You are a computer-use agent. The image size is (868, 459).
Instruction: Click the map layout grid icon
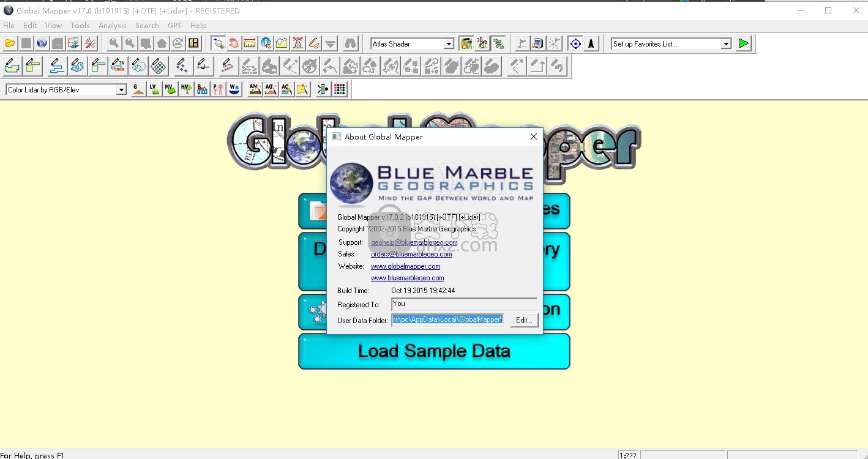[x=194, y=43]
